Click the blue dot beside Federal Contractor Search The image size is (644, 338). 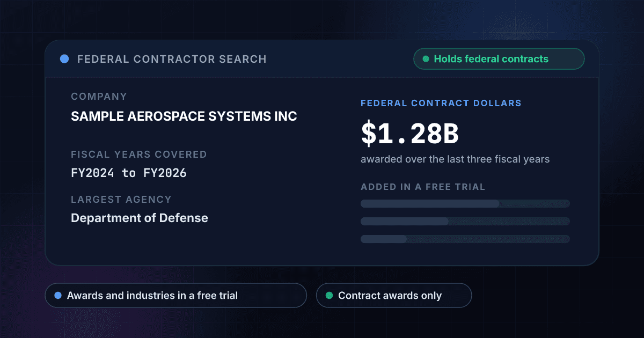64,59
